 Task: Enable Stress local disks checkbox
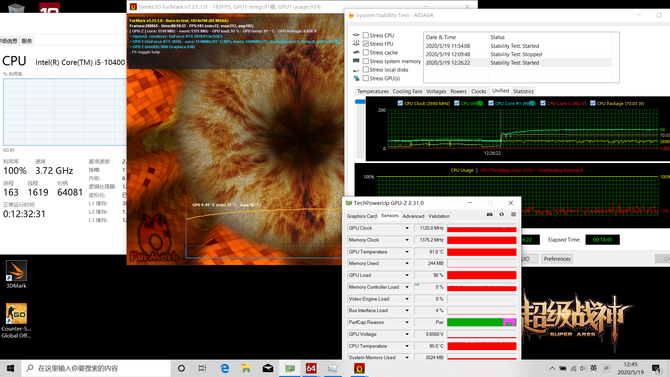(366, 69)
